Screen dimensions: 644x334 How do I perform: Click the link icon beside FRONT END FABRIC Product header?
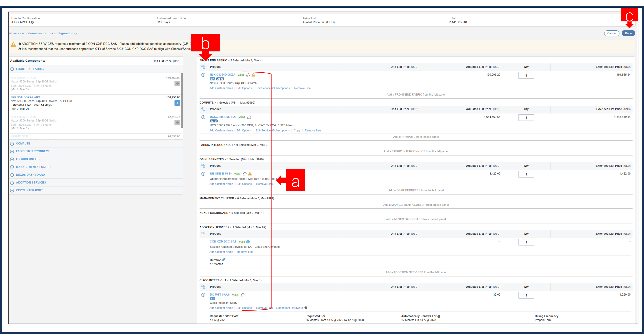203,67
